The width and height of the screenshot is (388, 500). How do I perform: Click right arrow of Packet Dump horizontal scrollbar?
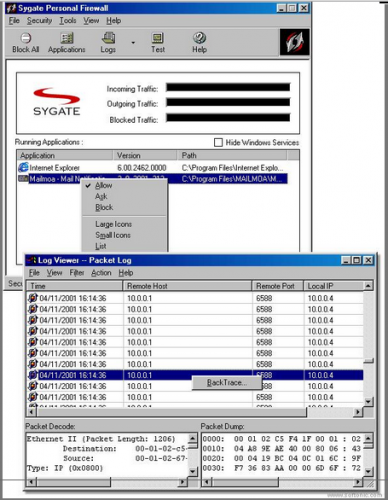pos(358,482)
